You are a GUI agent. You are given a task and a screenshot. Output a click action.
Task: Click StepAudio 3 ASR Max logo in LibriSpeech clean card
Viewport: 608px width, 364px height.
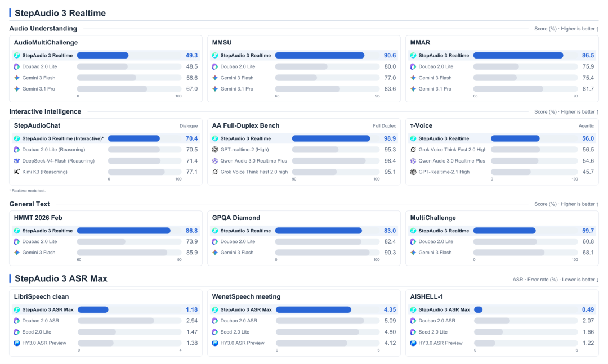[17, 310]
